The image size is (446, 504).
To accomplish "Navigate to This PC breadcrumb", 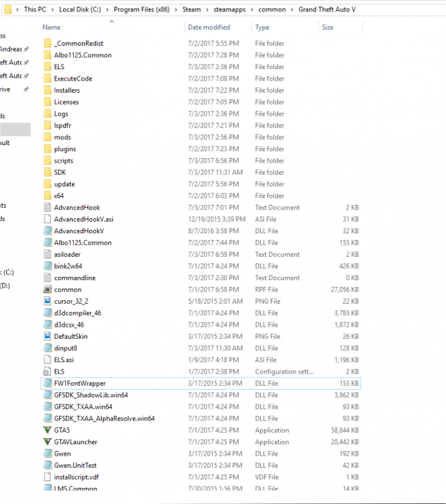I will (x=35, y=9).
